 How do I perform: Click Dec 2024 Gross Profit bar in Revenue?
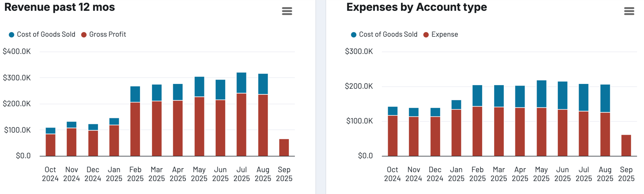pos(93,143)
